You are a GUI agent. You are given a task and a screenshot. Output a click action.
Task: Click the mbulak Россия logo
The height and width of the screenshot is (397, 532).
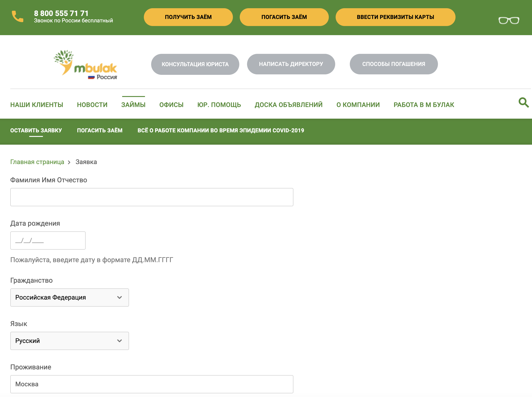click(x=85, y=65)
